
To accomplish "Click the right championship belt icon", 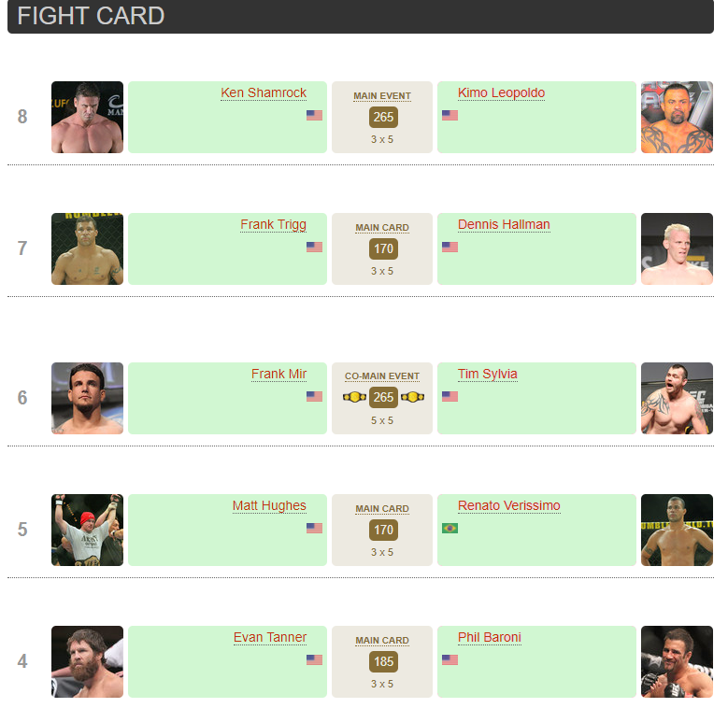I will click(x=412, y=397).
